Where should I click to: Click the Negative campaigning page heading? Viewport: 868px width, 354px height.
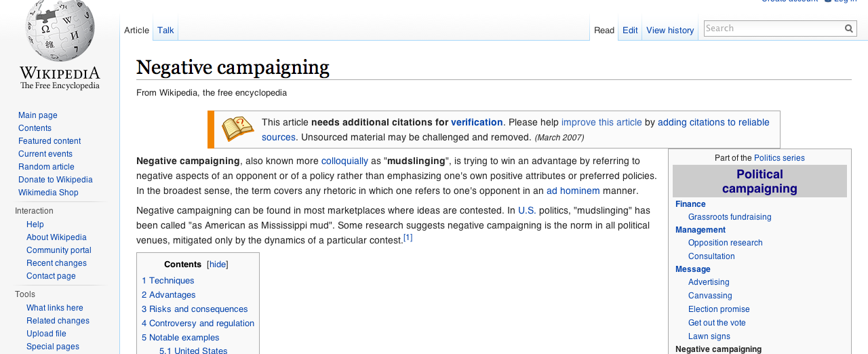click(233, 67)
